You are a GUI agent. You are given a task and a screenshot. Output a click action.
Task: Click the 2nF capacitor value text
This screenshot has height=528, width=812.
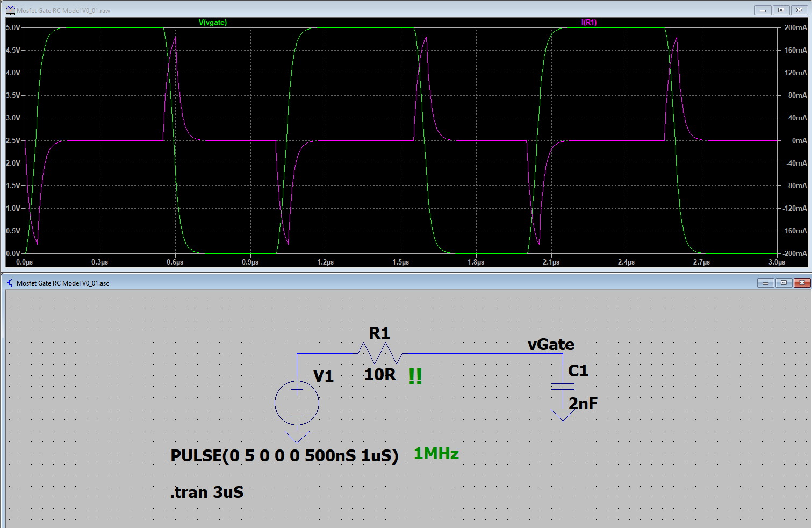(x=583, y=404)
